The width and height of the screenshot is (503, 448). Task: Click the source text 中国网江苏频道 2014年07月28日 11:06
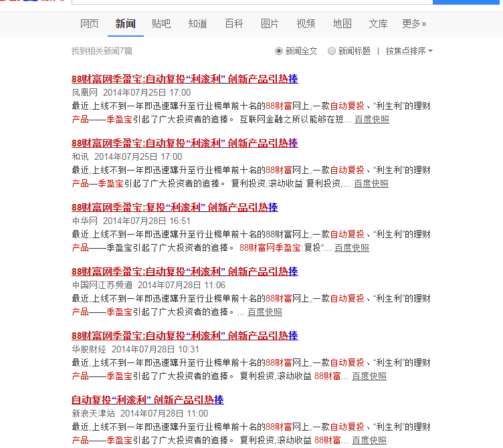click(148, 285)
